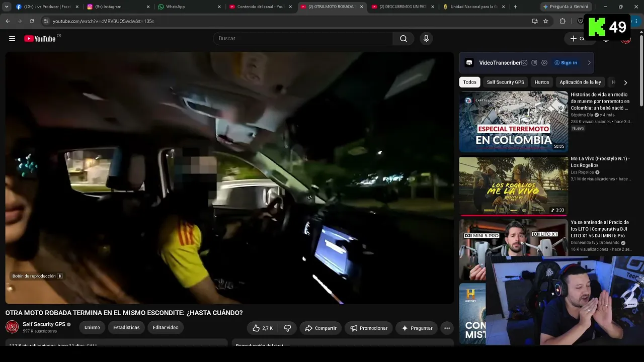Open a new browser tab

tap(515, 7)
